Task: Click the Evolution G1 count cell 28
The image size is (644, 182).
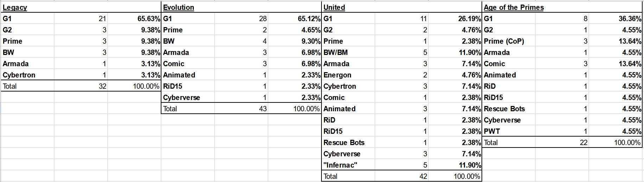Action: pos(263,19)
